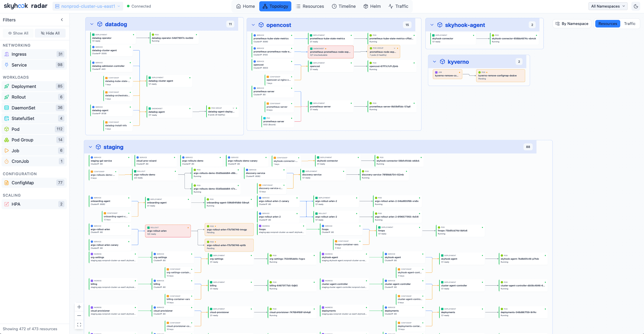Select the datadog-install-info configmap node
Image resolution: width=644 pixels, height=334 pixels.
coord(118,125)
